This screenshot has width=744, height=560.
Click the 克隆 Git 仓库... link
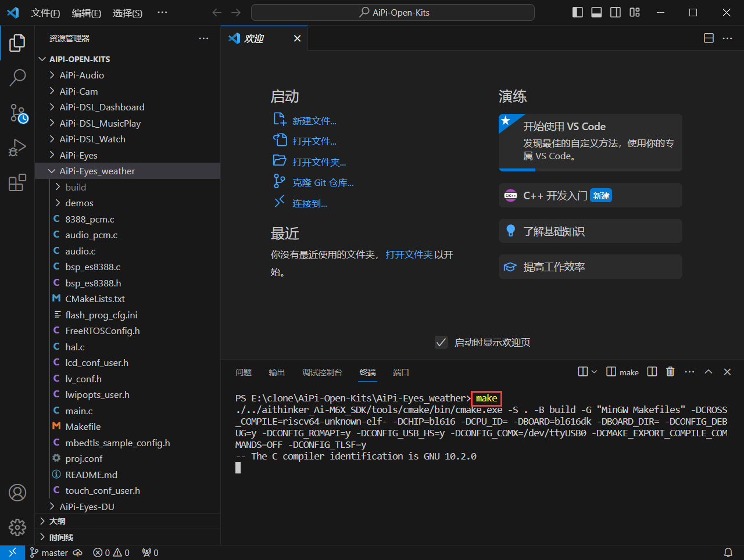(314, 182)
